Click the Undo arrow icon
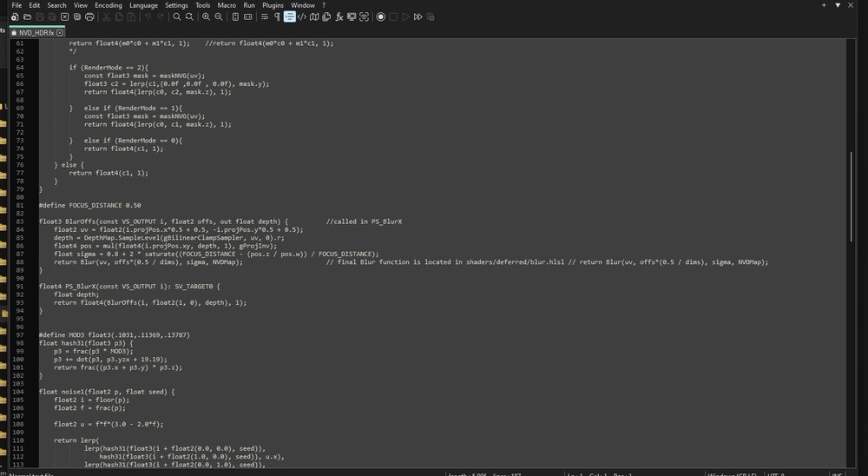Image resolution: width=868 pixels, height=476 pixels. point(148,17)
